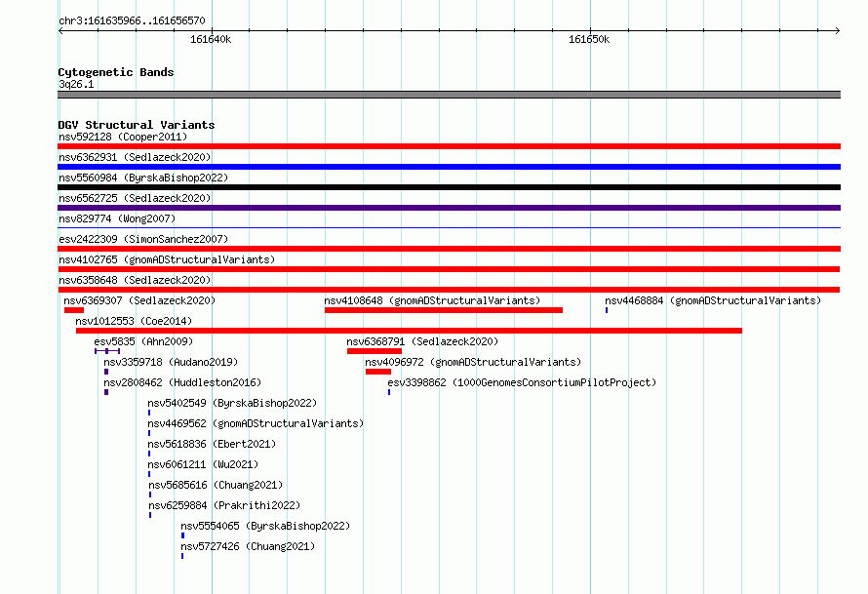Open nsv4469562 (gnomADStructuralVariants) label
This screenshot has height=594, width=868.
[256, 423]
